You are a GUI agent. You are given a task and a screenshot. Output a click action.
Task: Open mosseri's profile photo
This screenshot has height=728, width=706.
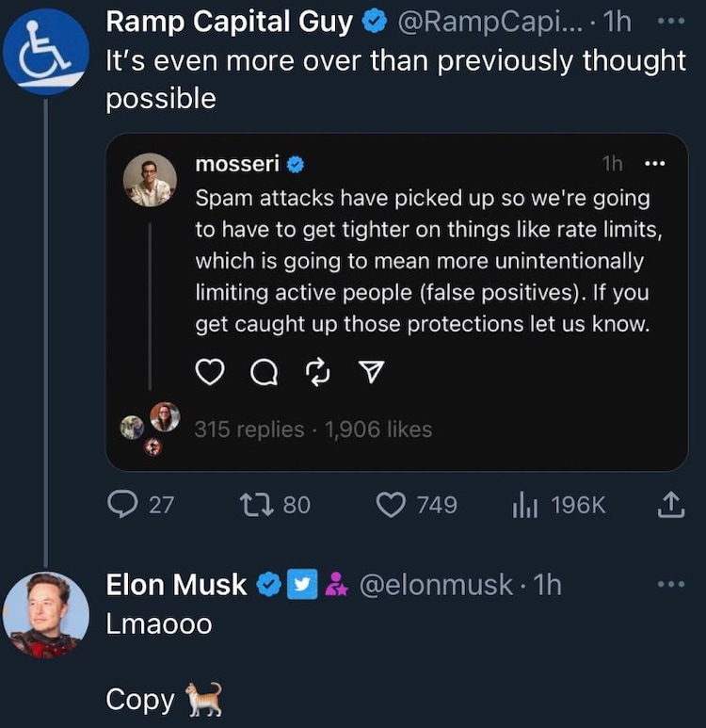(x=150, y=179)
